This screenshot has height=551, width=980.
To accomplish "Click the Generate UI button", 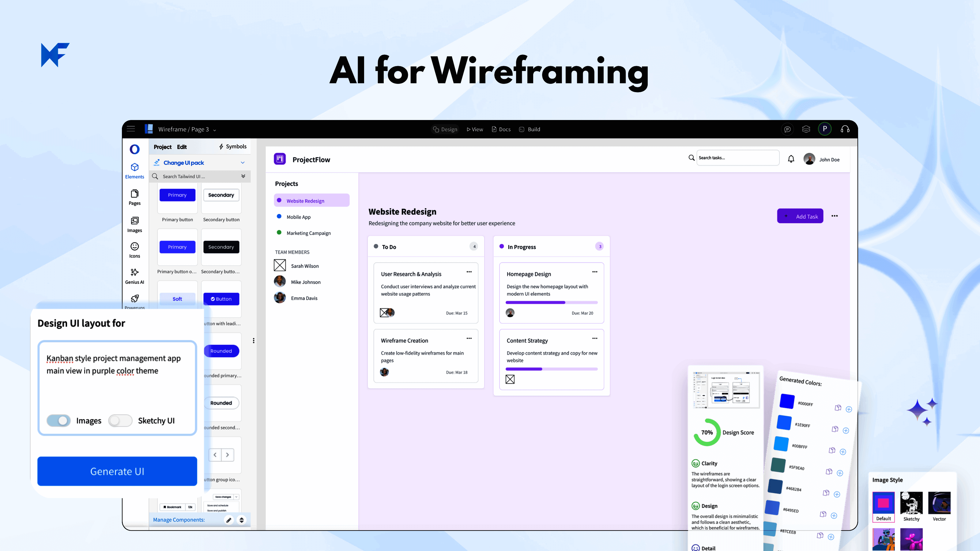I will tap(117, 471).
